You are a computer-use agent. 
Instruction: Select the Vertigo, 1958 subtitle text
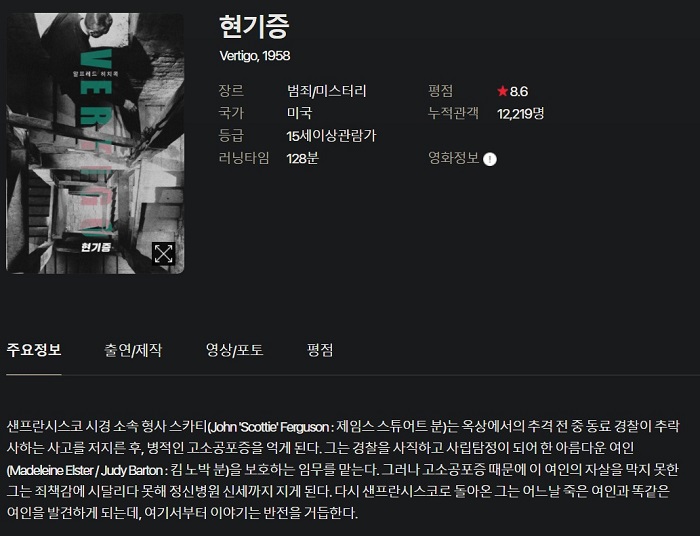(x=254, y=56)
